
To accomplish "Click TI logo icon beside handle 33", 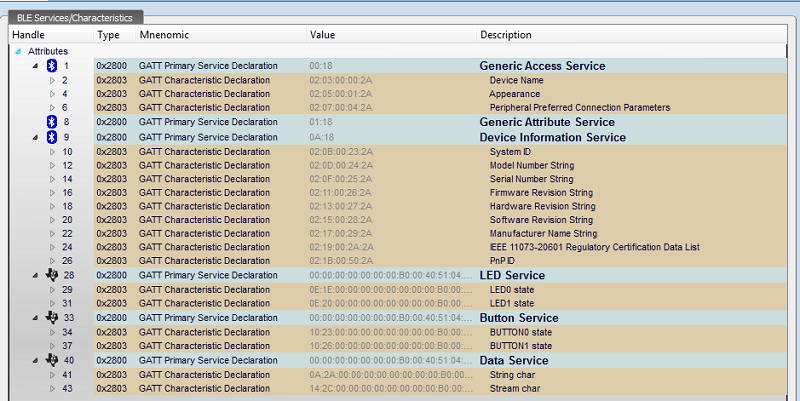I will [52, 317].
